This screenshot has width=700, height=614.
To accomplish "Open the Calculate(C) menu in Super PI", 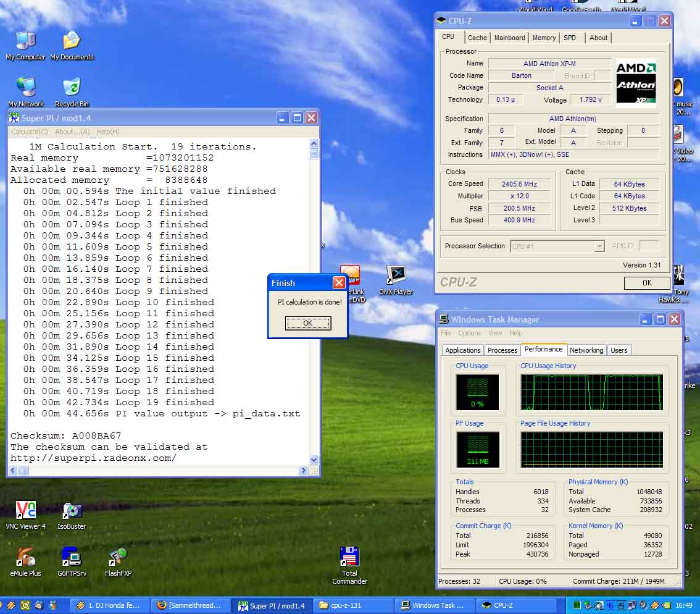I will pos(30,132).
